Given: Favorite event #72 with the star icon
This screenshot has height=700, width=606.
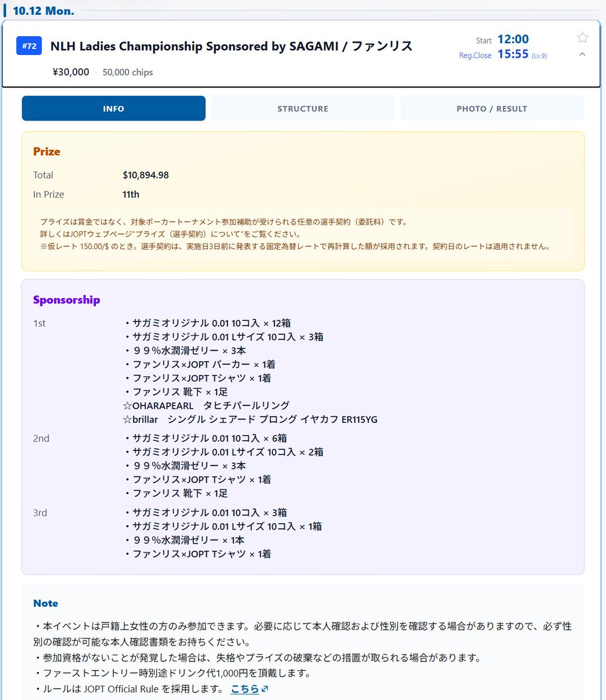Looking at the screenshot, I should [582, 38].
